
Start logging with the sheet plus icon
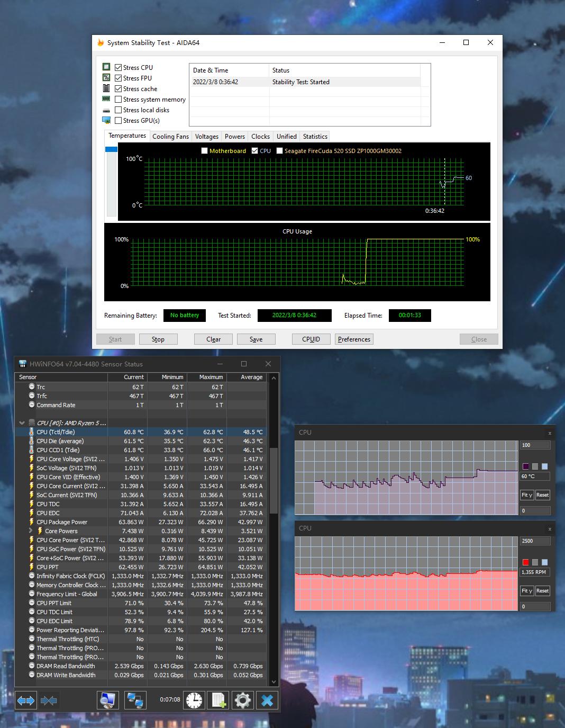click(x=218, y=700)
